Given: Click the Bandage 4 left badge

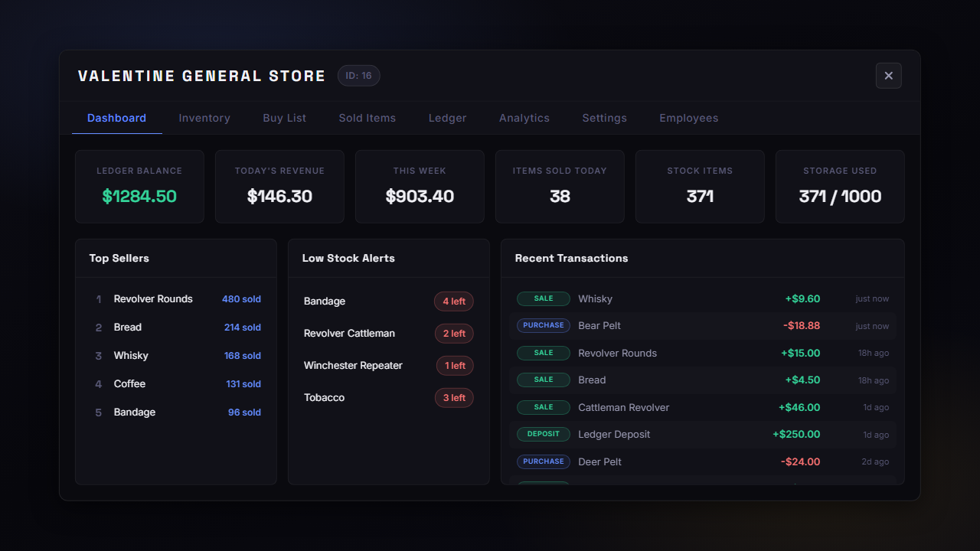Looking at the screenshot, I should pyautogui.click(x=454, y=302).
